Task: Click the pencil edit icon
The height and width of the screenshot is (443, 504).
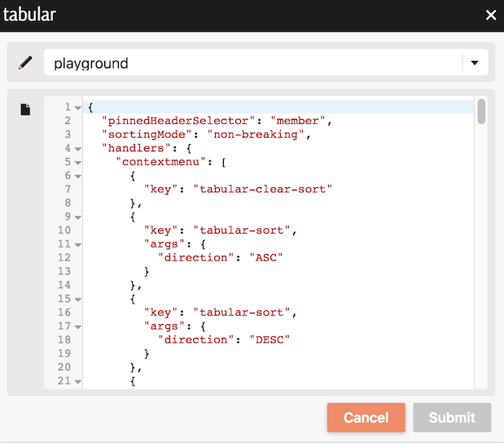Action: [x=25, y=63]
